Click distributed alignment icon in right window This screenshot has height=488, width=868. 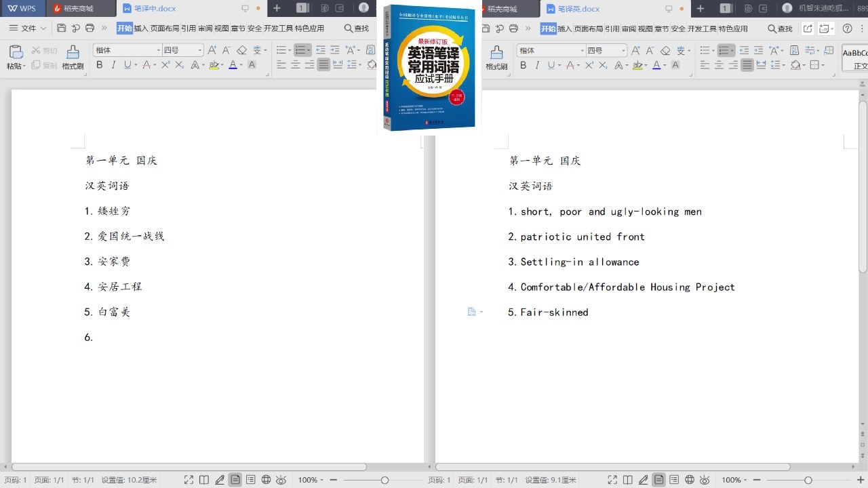pyautogui.click(x=762, y=65)
